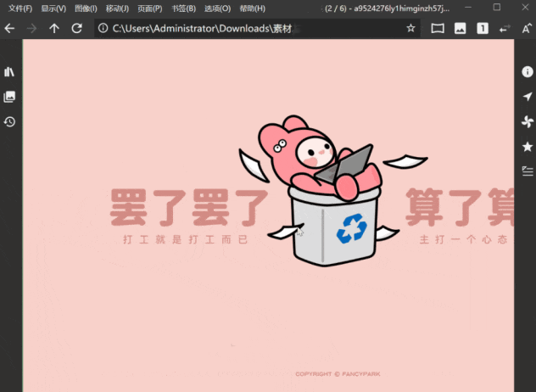This screenshot has height=392, width=536.
Task: Reload the current image
Action: (76, 28)
